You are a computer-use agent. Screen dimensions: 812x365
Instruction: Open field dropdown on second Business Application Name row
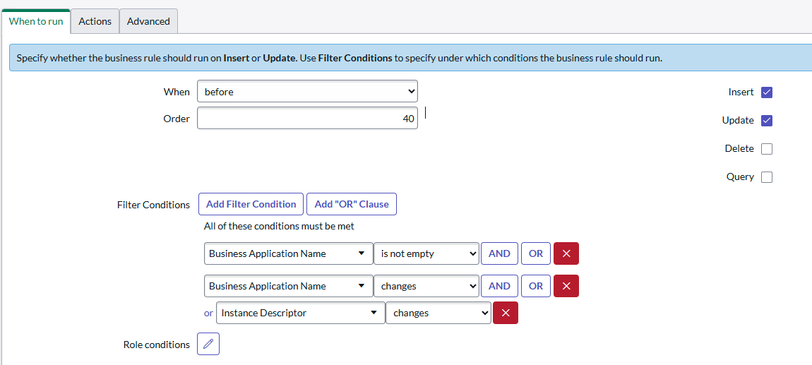point(288,286)
